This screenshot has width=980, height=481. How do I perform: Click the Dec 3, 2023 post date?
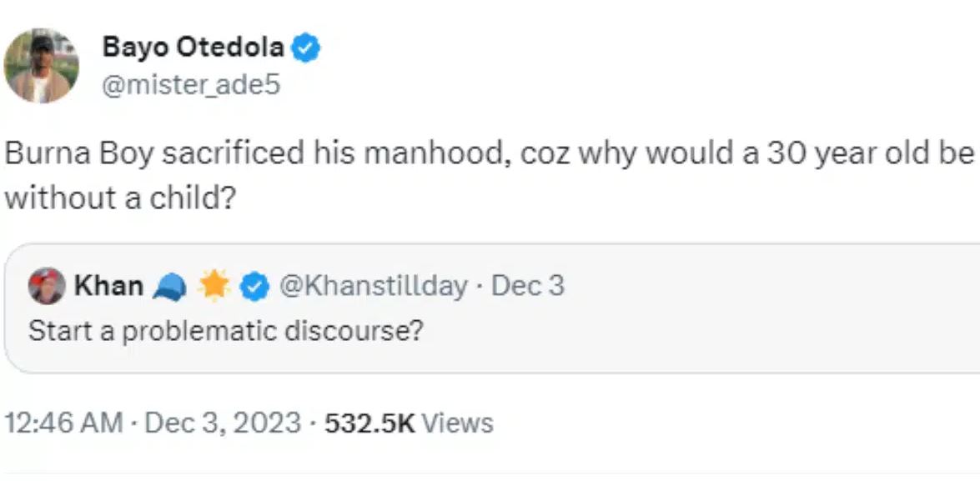[223, 423]
